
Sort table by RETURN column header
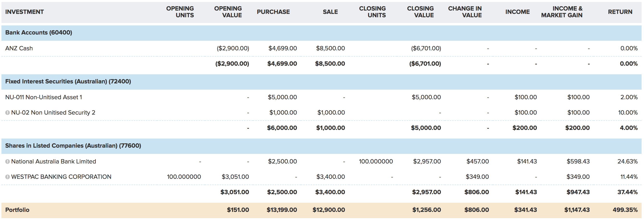pyautogui.click(x=620, y=12)
